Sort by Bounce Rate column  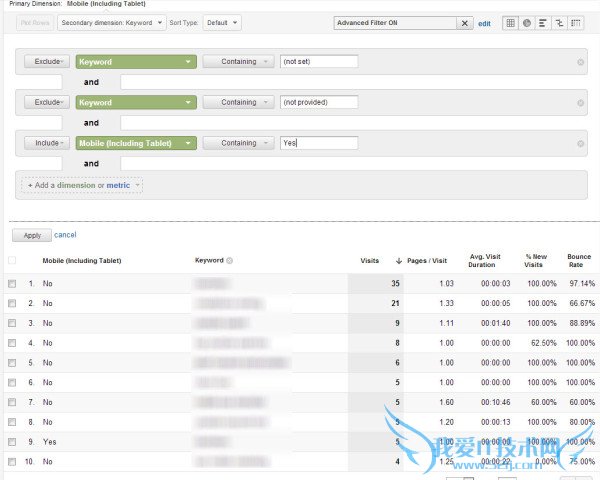point(579,261)
